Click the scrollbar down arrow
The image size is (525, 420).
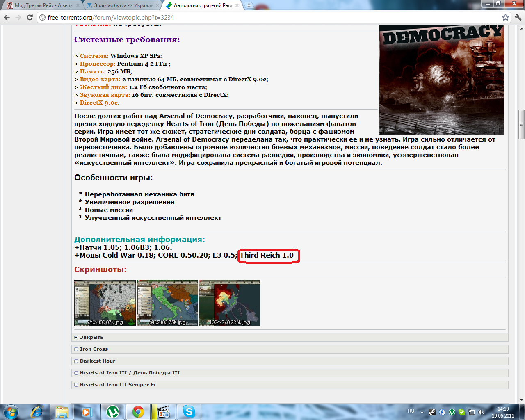521,400
